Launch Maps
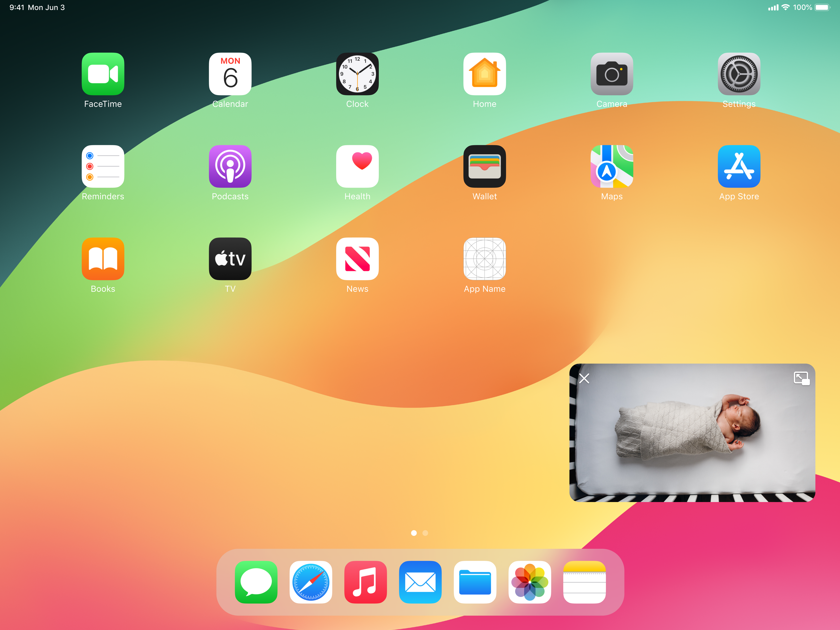 612,167
